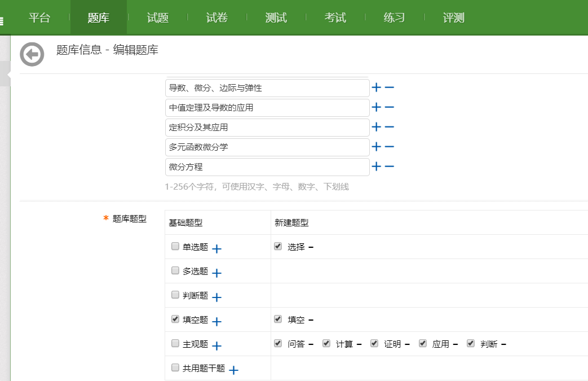Screen dimensions: 588x381
Task: Click the back arrow circle icon
Action: point(32,54)
